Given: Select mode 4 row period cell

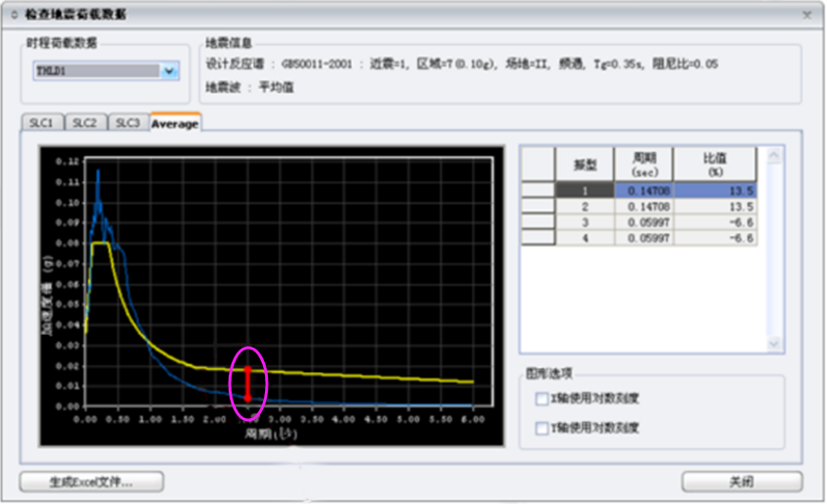Looking at the screenshot, I should 644,237.
